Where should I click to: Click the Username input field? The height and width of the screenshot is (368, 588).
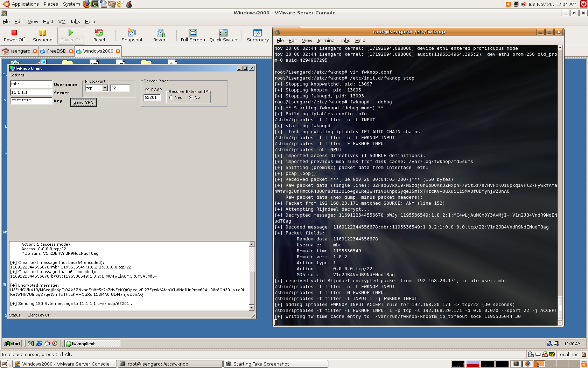coord(31,84)
